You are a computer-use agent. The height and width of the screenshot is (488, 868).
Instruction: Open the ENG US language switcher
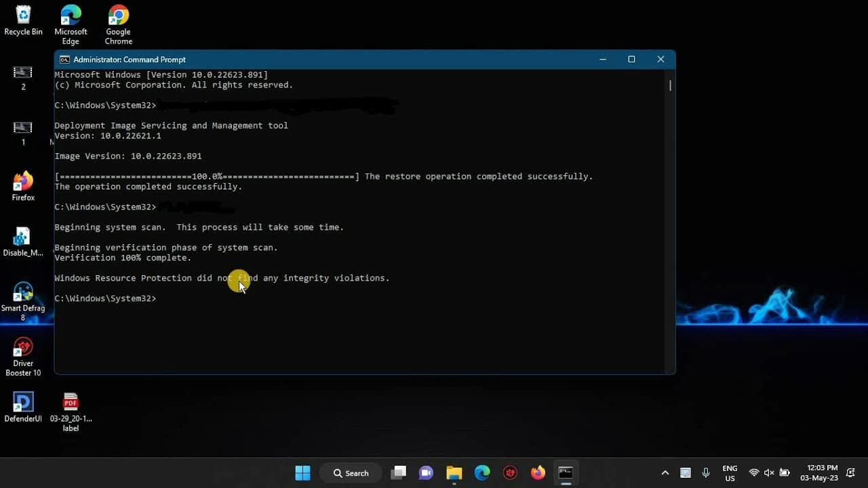[730, 472]
